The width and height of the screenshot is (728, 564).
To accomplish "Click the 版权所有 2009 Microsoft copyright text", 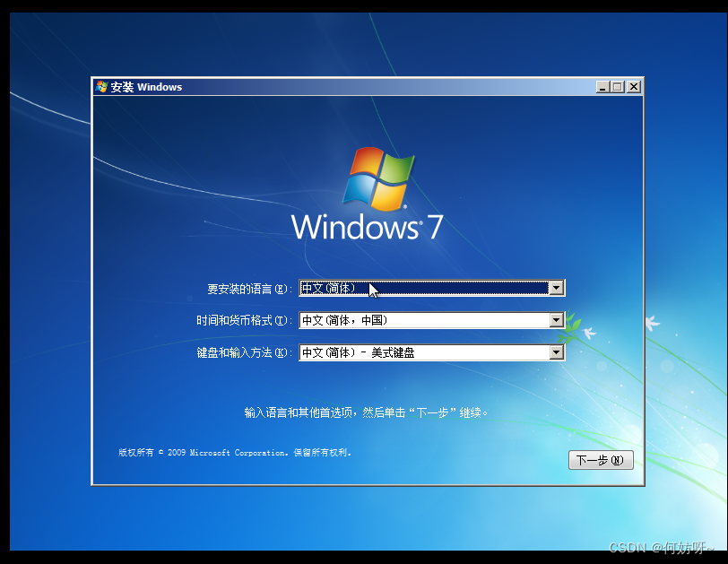I will pyautogui.click(x=235, y=453).
